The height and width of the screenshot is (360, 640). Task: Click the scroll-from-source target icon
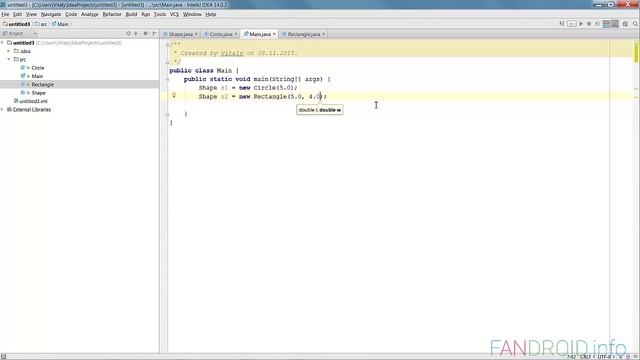coord(128,33)
